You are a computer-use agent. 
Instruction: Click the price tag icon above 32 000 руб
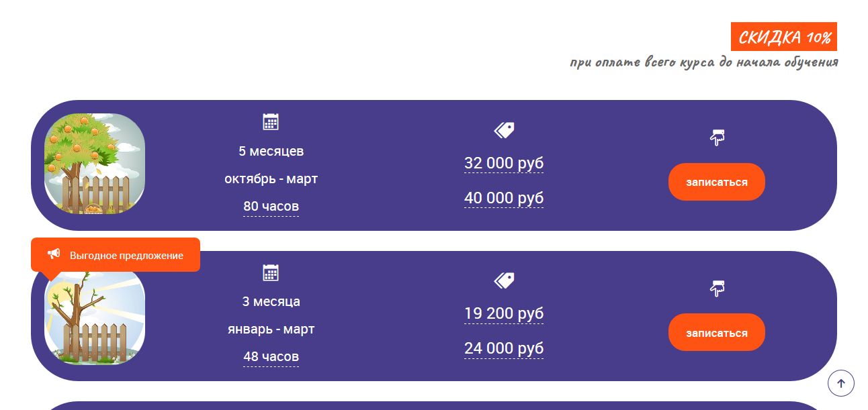click(504, 130)
